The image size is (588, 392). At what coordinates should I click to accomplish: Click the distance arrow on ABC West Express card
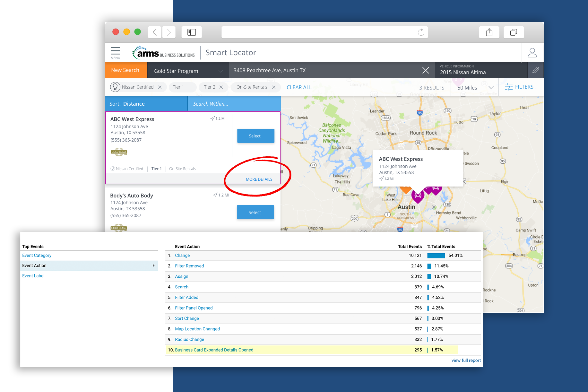point(212,118)
